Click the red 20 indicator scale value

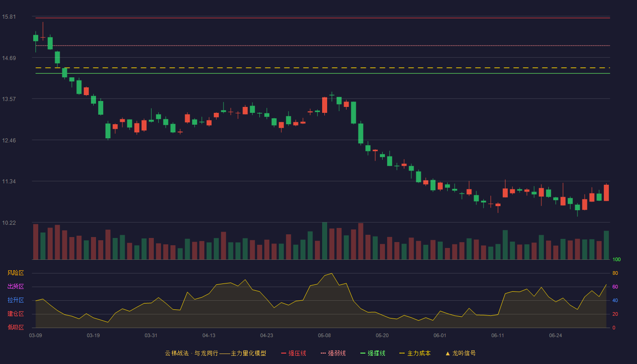(615, 314)
